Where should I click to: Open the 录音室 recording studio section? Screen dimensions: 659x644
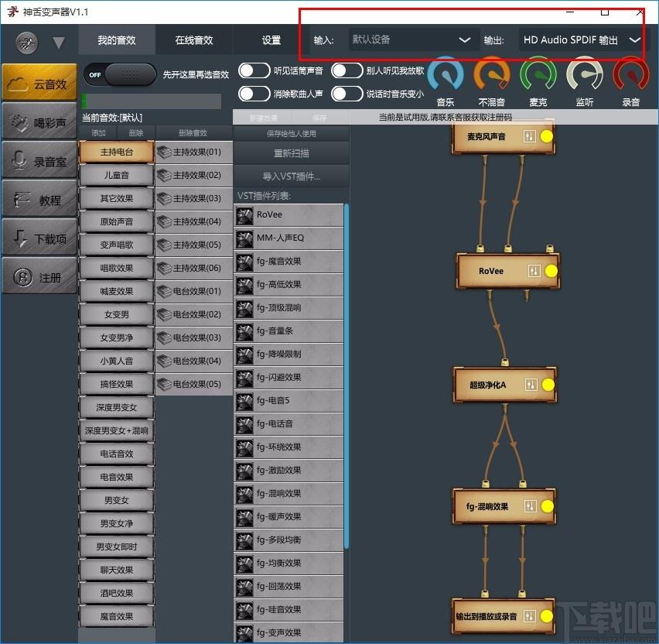(39, 160)
